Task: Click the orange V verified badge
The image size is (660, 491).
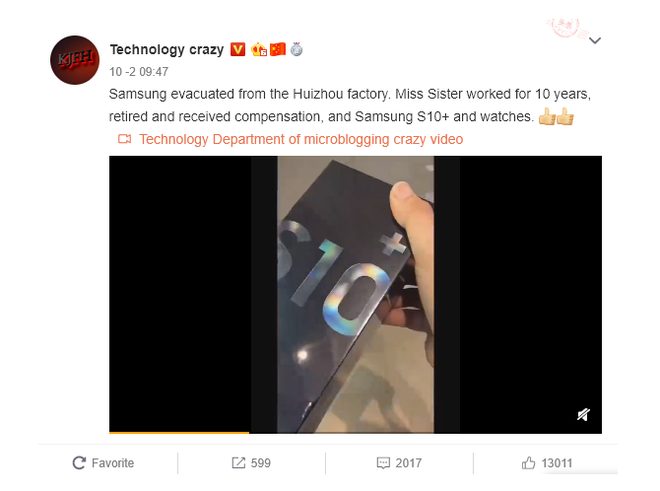Action: (x=238, y=50)
